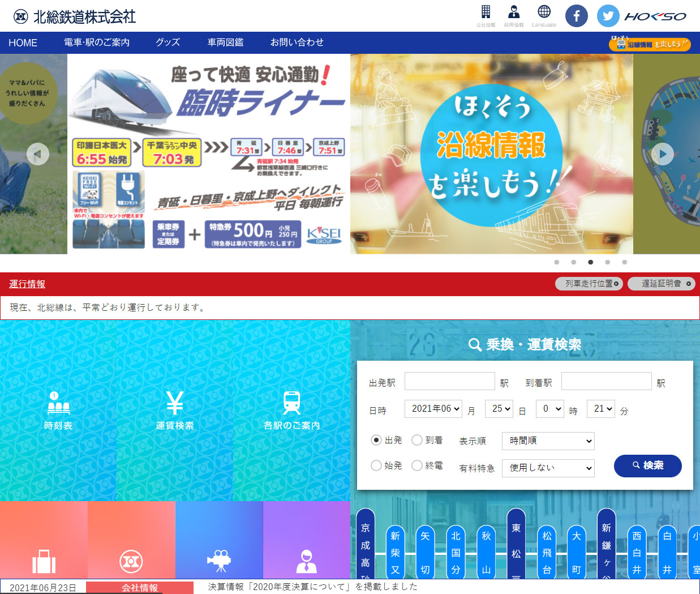Select the 白井 station button
The width and height of the screenshot is (700, 594).
pyautogui.click(x=667, y=553)
